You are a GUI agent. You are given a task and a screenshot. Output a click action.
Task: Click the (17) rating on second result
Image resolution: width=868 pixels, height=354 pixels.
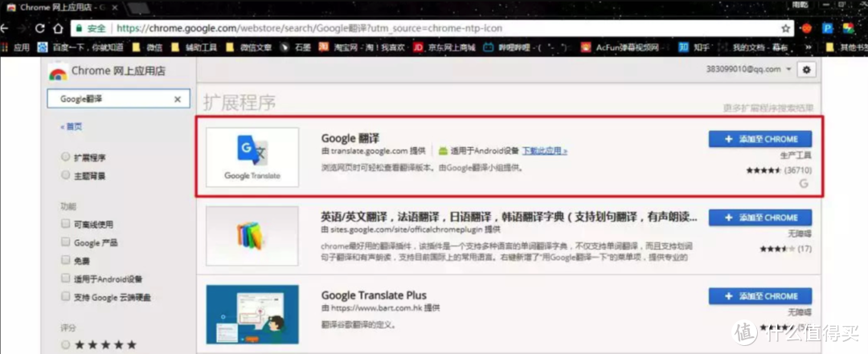tap(805, 249)
